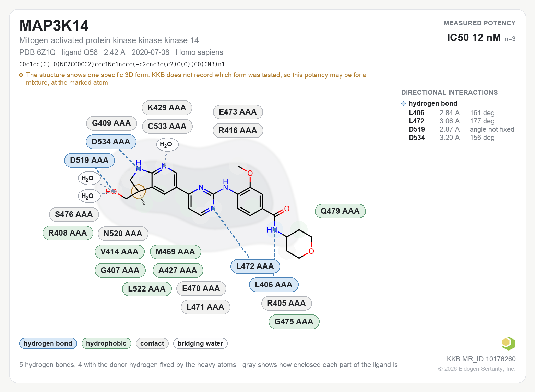Select the L472 AAA residue pill
The height and width of the screenshot is (392, 535).
[255, 266]
